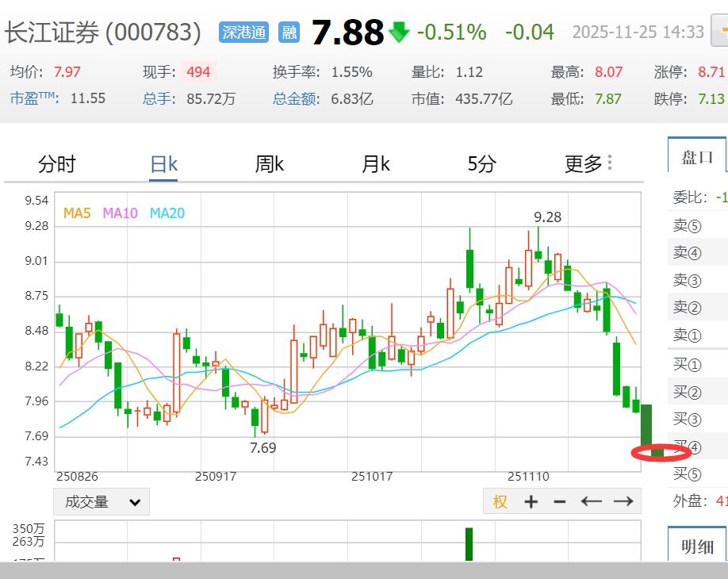Image resolution: width=728 pixels, height=579 pixels.
Task: Click the 250917 date axis label
Action: click(216, 477)
